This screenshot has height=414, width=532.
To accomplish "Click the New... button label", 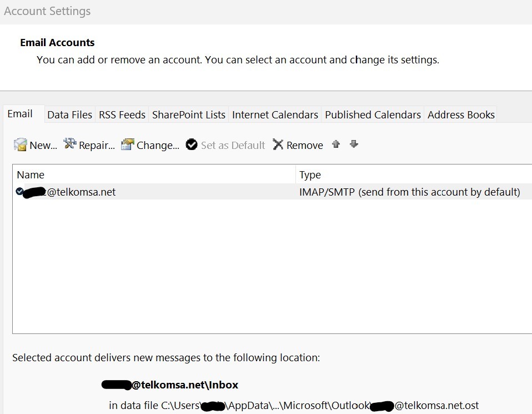I will [x=43, y=146].
